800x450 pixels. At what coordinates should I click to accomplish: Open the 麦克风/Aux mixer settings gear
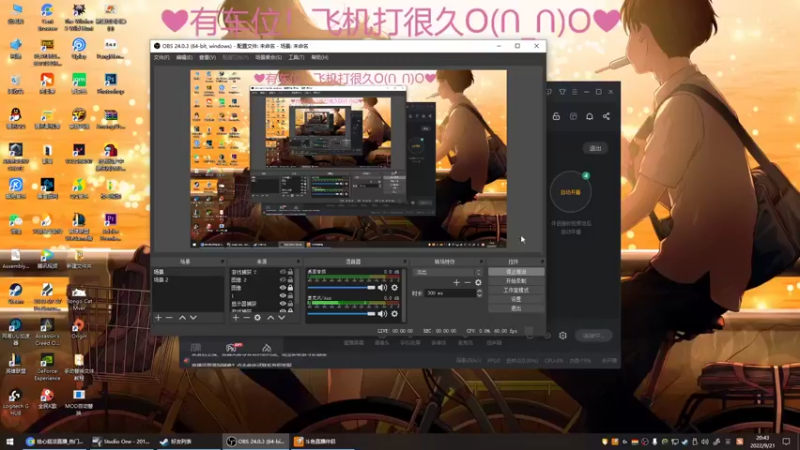(394, 314)
